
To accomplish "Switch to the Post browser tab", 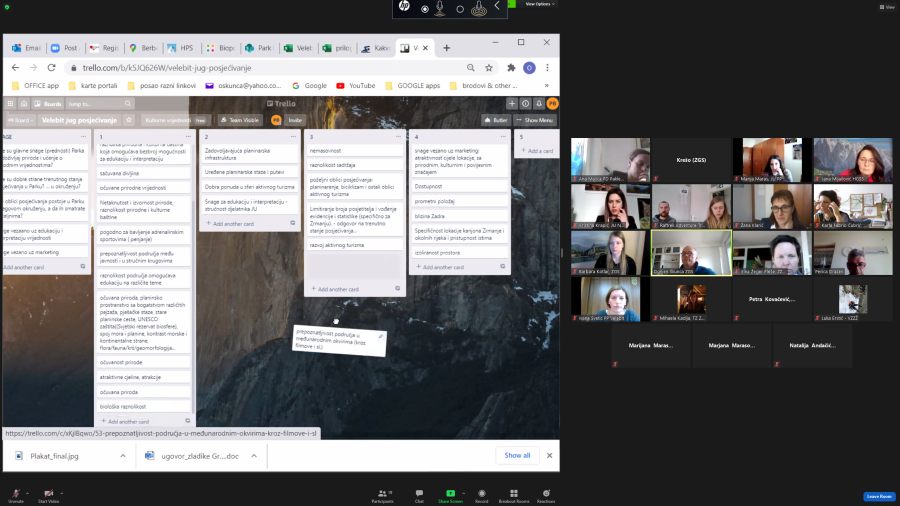I will (x=65, y=48).
